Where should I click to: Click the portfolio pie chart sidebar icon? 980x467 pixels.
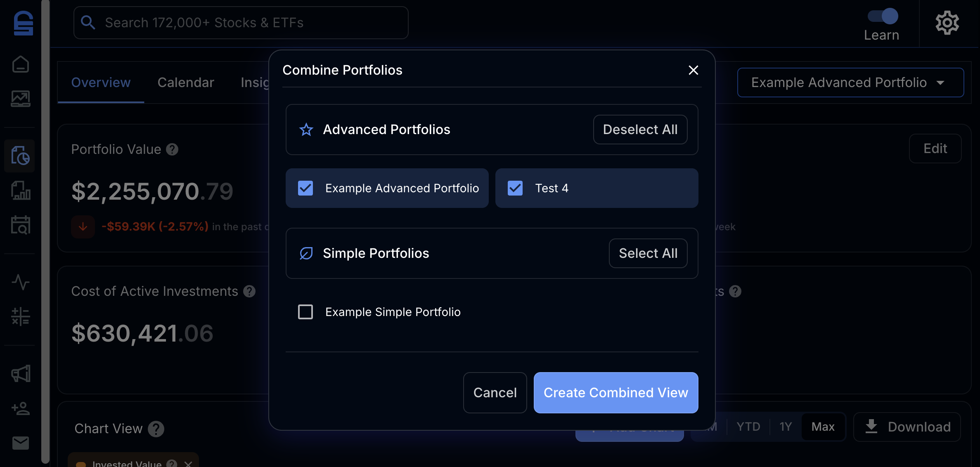(20, 156)
